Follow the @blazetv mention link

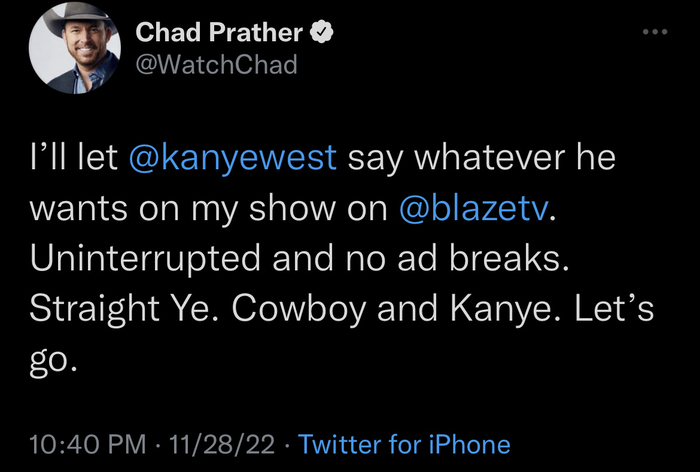coord(472,208)
